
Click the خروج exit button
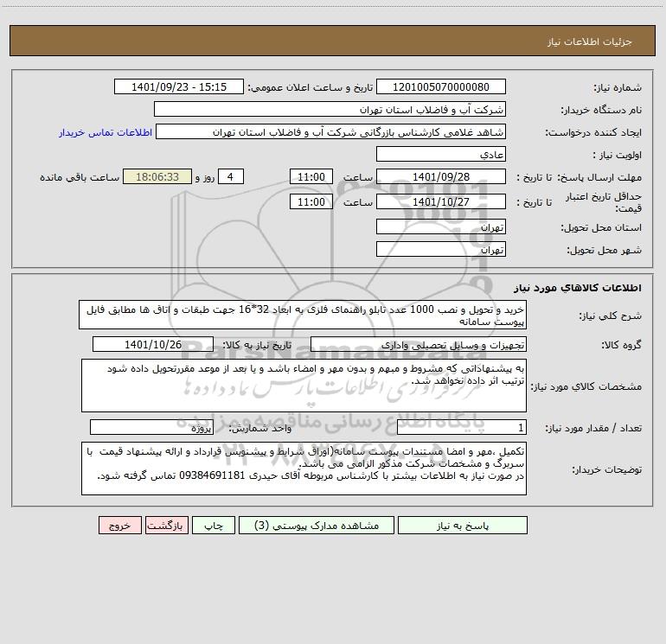coord(119,525)
